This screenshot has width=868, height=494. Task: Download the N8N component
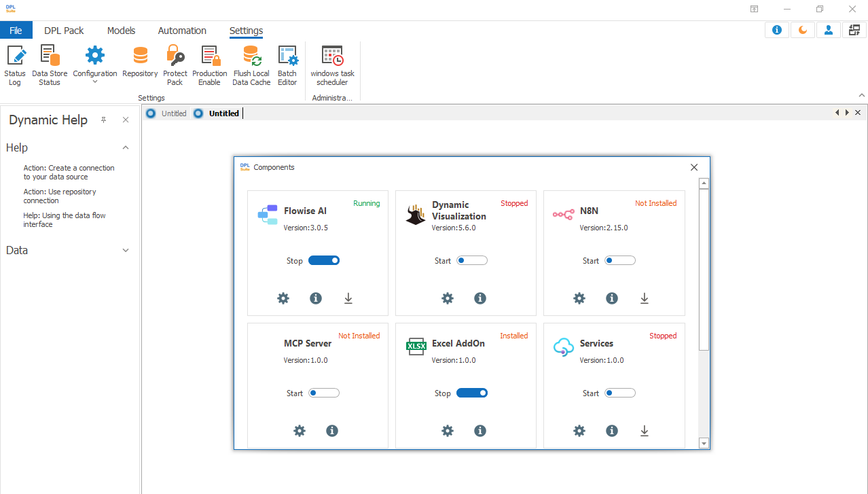coord(645,298)
